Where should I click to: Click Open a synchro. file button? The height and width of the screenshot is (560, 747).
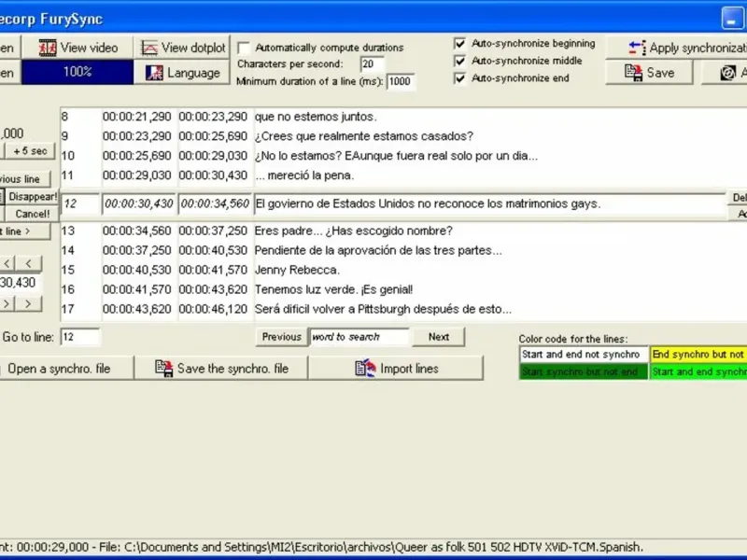coord(65,369)
